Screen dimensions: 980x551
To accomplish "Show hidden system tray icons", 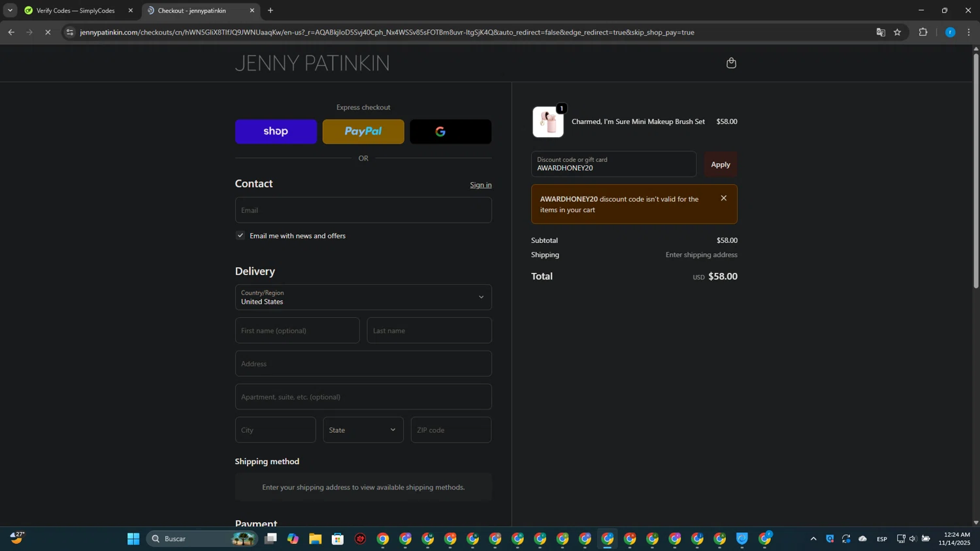I will [x=813, y=539].
